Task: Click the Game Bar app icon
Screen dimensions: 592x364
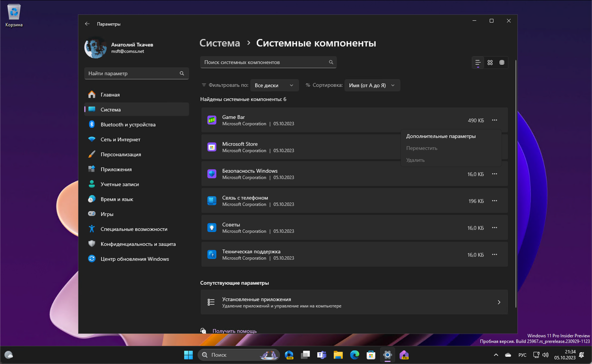Action: click(212, 120)
